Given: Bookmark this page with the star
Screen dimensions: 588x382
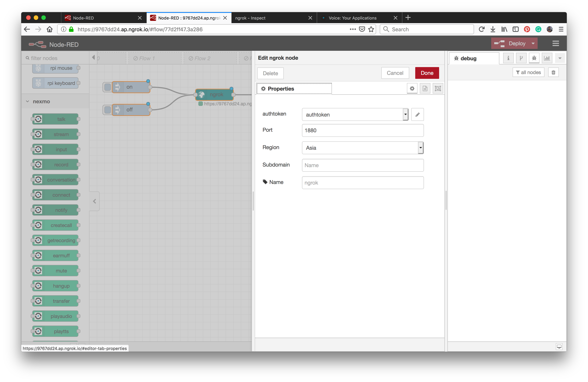Looking at the screenshot, I should pos(371,29).
